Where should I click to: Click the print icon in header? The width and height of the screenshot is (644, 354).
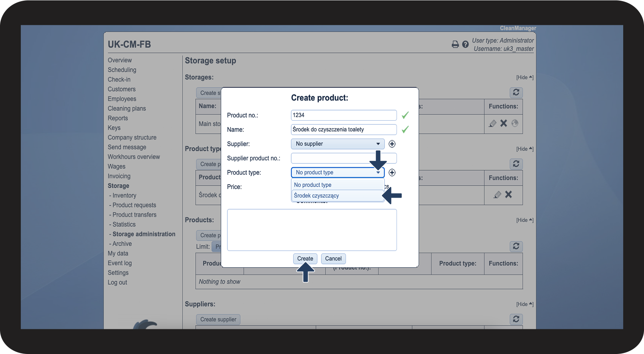[x=455, y=44]
